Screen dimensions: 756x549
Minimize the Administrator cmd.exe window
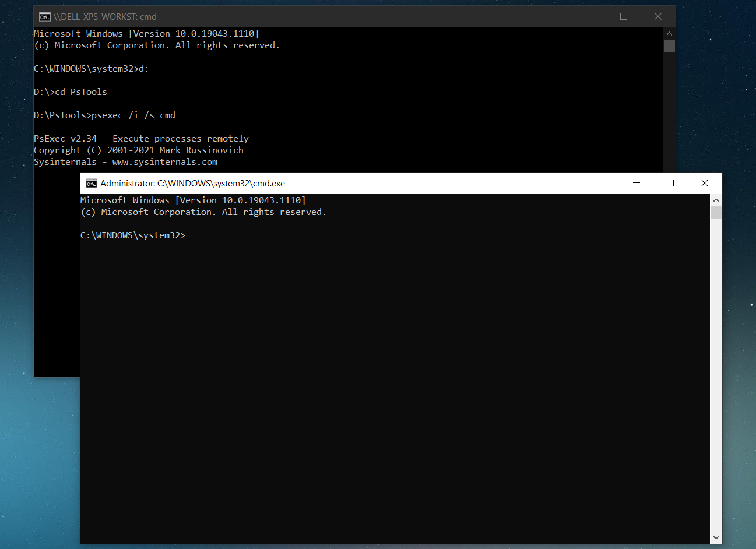pos(637,183)
